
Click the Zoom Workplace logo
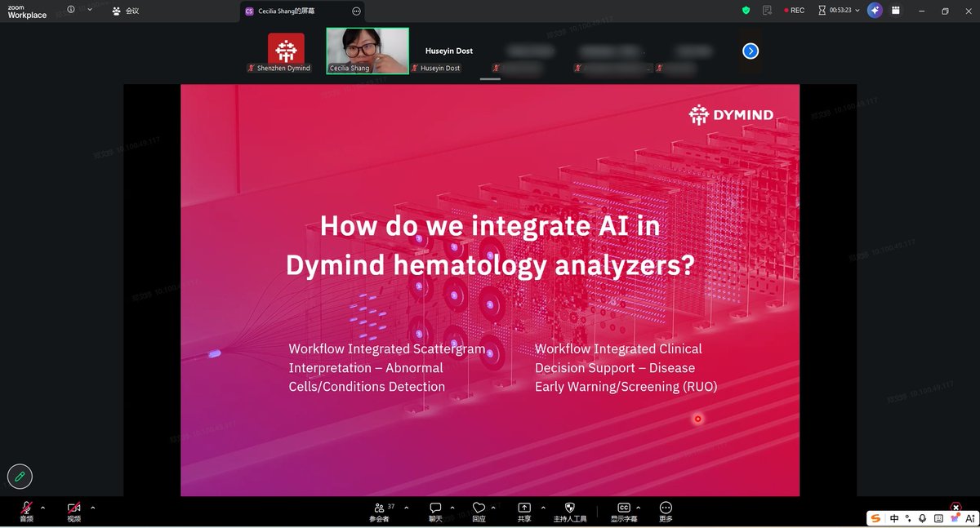point(27,11)
